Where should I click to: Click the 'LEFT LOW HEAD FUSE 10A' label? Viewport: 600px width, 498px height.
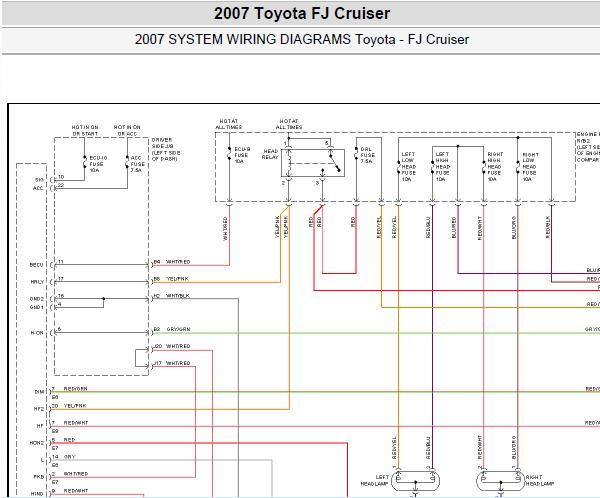409,167
